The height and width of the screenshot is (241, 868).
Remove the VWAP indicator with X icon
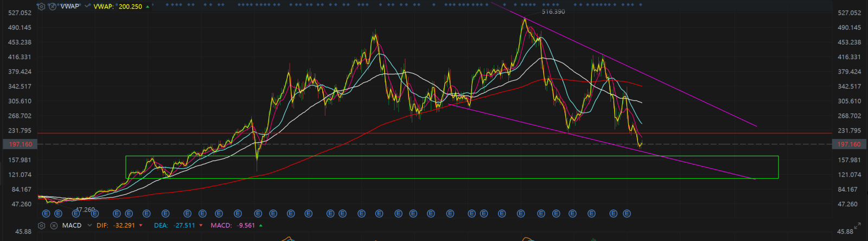pos(52,7)
